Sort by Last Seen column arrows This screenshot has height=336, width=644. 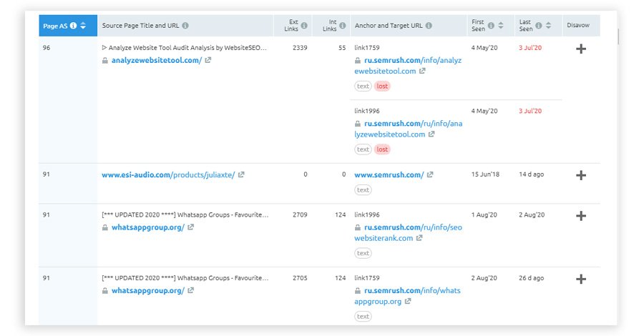coord(548,26)
